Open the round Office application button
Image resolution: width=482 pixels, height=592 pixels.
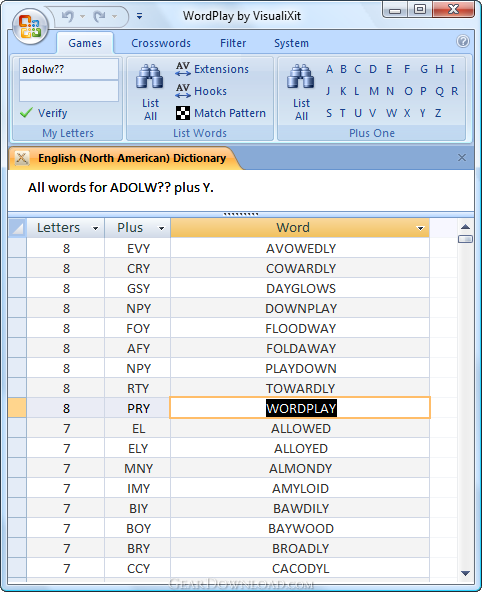30,26
